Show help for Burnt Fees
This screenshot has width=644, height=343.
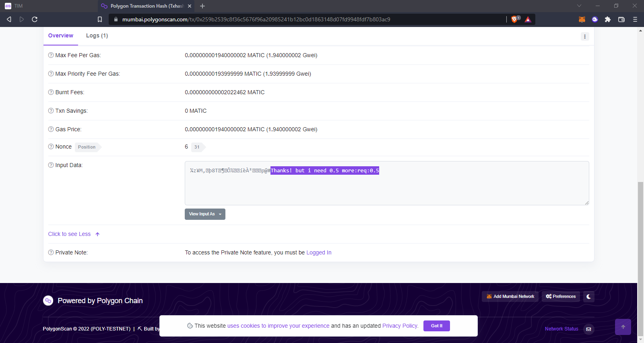point(51,92)
